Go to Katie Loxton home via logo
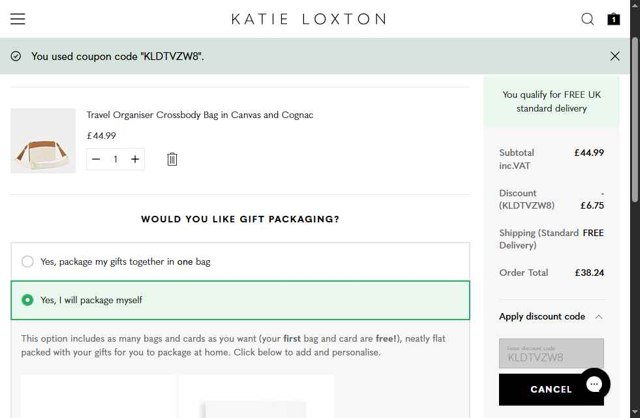The height and width of the screenshot is (418, 640). 309,19
